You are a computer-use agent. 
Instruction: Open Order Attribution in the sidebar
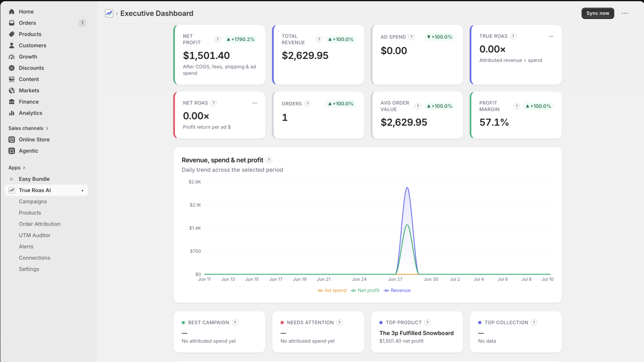(x=39, y=224)
